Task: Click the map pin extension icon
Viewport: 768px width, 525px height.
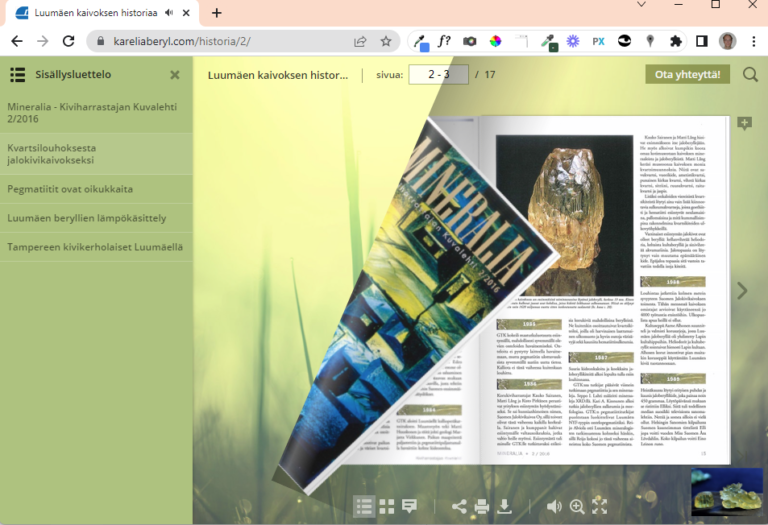Action: click(650, 41)
